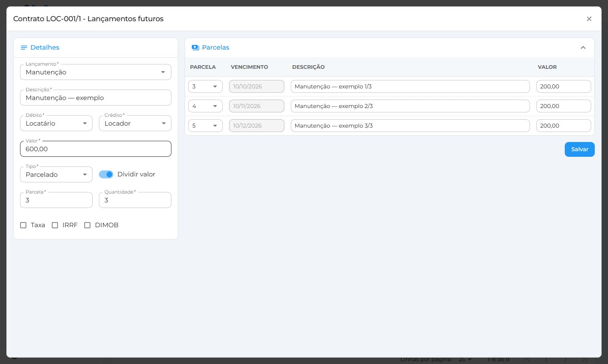Edit the Descrição field in Detalhes
Image resolution: width=608 pixels, height=364 pixels.
pos(96,98)
